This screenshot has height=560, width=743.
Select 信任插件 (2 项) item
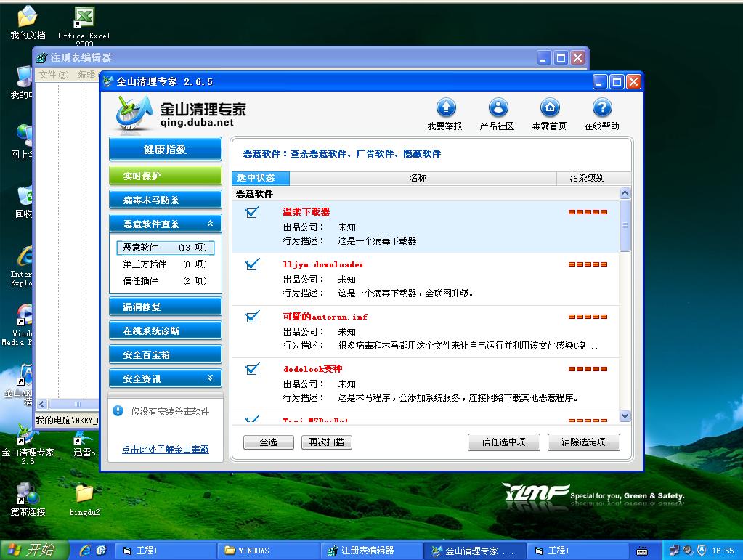point(165,280)
